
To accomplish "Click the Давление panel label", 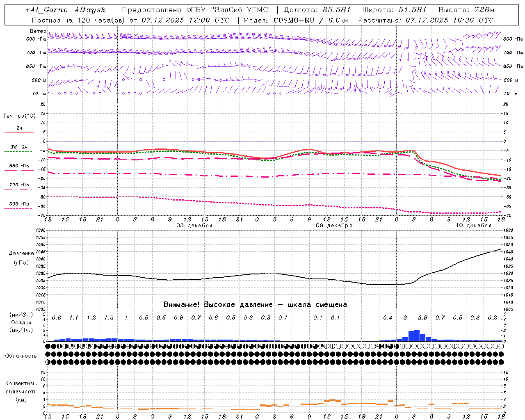I will point(21,253).
